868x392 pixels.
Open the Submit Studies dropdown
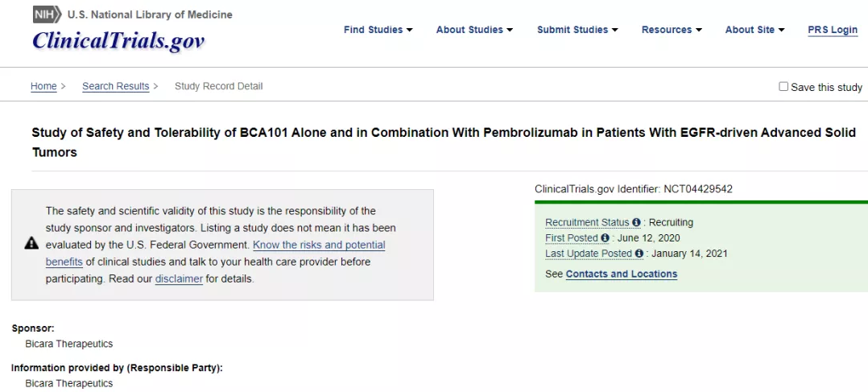[577, 30]
